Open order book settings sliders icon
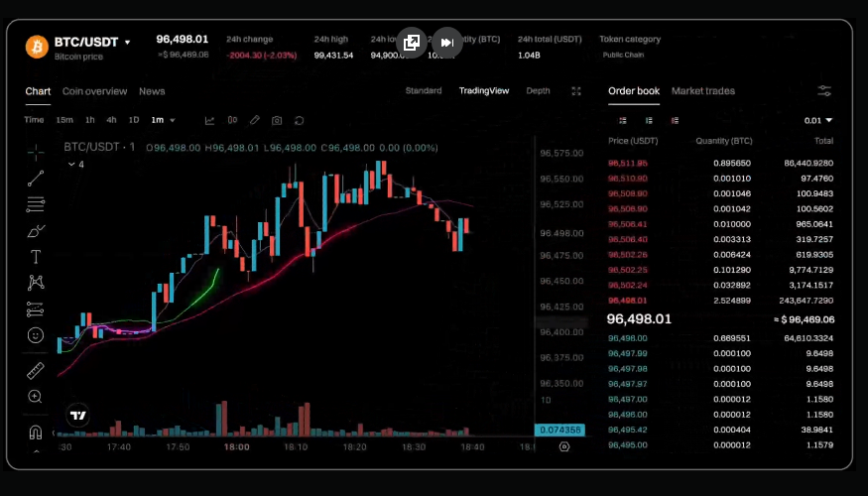This screenshot has height=496, width=868. [x=824, y=91]
